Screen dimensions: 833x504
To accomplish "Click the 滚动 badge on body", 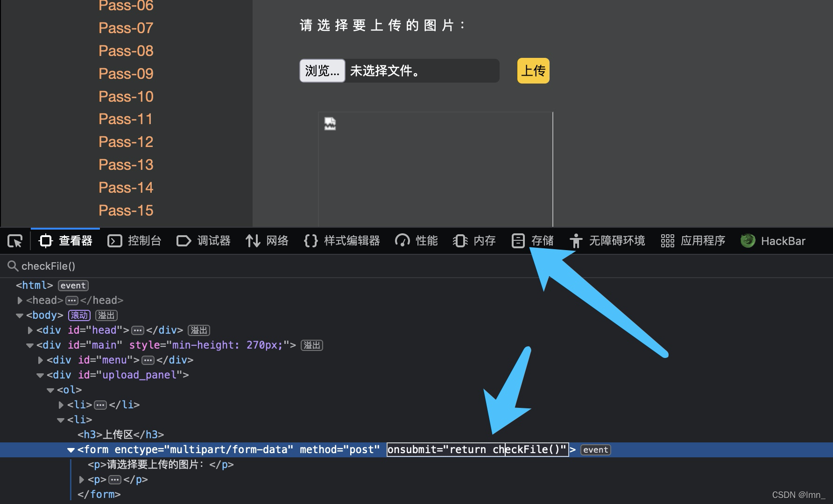I will coord(79,315).
